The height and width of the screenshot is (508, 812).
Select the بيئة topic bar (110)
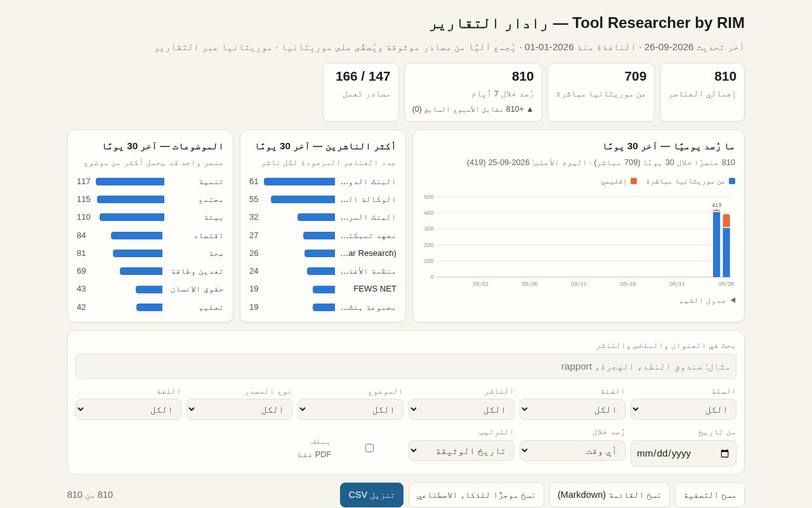tap(132, 217)
